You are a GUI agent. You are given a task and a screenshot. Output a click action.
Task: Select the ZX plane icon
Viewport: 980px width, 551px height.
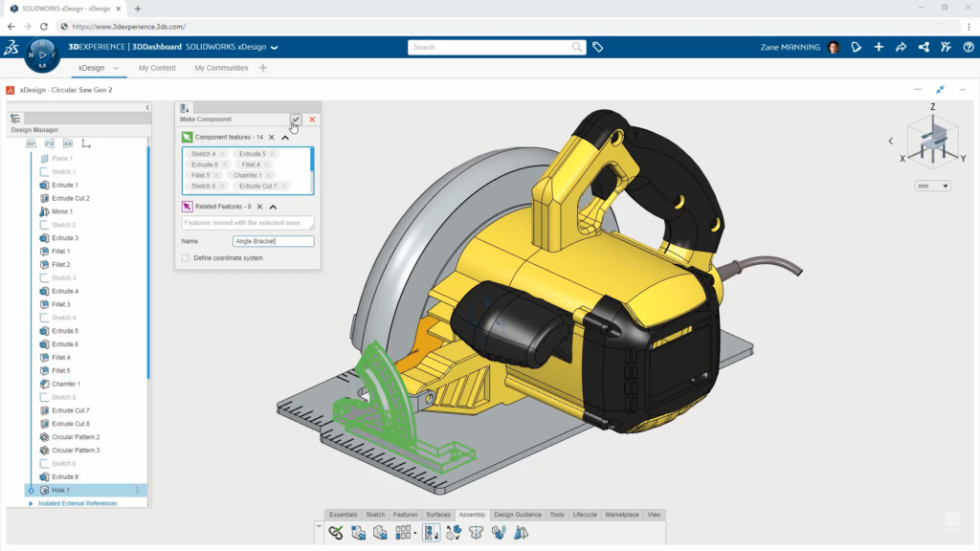(68, 143)
